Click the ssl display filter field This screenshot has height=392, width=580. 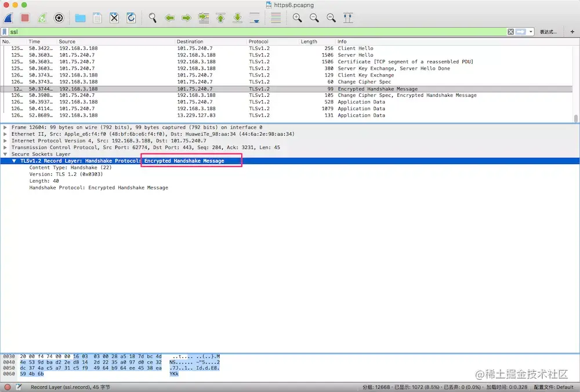pos(258,32)
